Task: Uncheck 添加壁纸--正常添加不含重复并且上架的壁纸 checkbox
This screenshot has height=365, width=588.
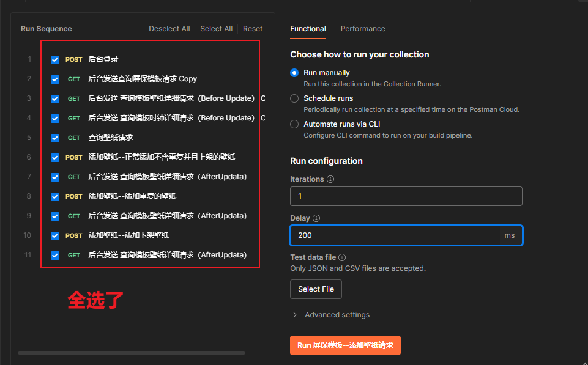Action: 55,157
